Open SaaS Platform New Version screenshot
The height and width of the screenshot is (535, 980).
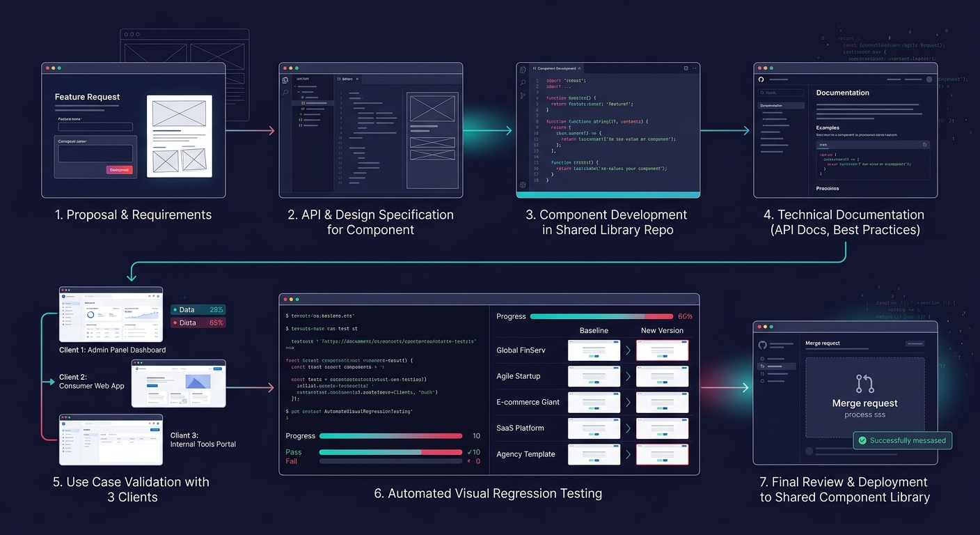click(x=663, y=428)
